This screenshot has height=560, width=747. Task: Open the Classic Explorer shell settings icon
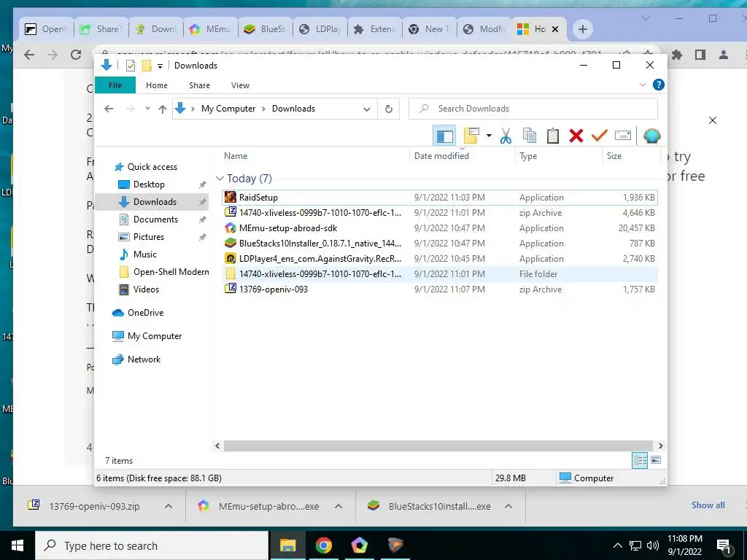(x=651, y=136)
